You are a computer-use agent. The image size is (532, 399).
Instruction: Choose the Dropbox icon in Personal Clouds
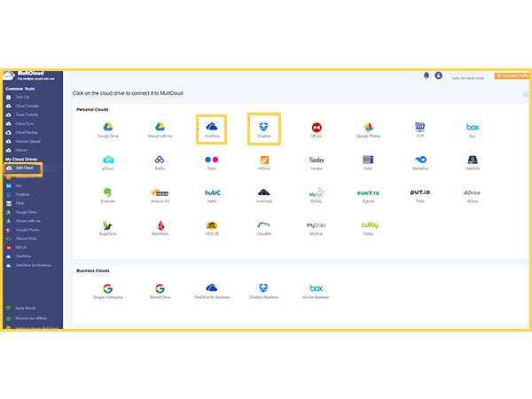263,130
